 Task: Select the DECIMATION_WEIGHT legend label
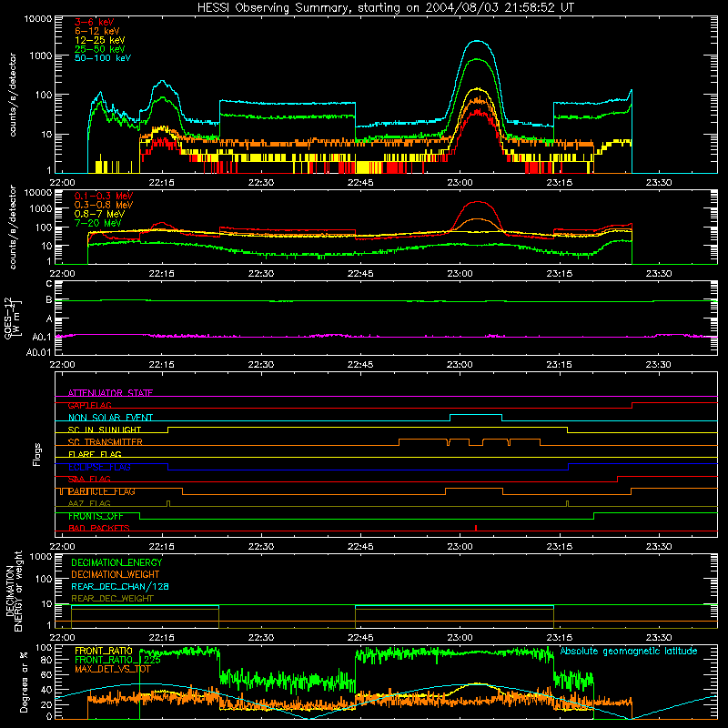(x=116, y=574)
